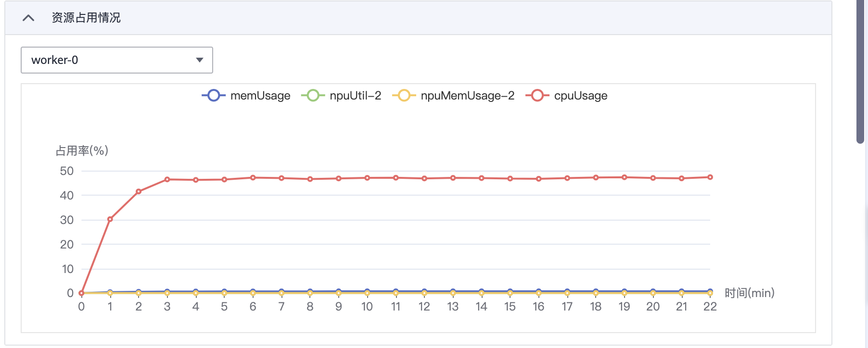Click the data point at minute 0
Viewport: 868px width, 348px height.
(x=81, y=293)
